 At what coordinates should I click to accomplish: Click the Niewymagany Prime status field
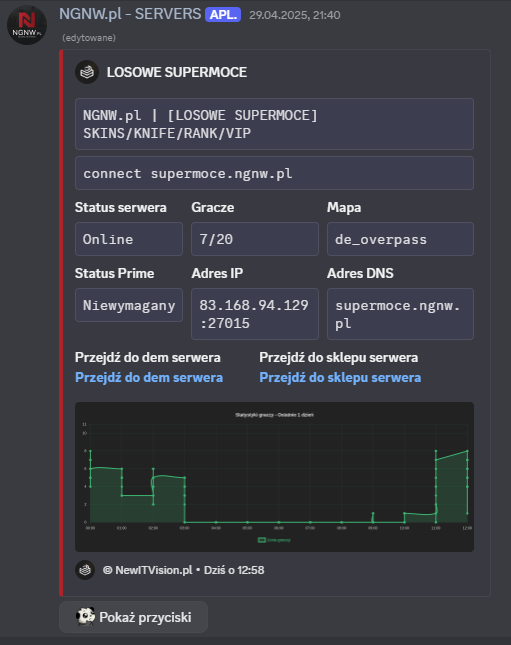(x=129, y=305)
